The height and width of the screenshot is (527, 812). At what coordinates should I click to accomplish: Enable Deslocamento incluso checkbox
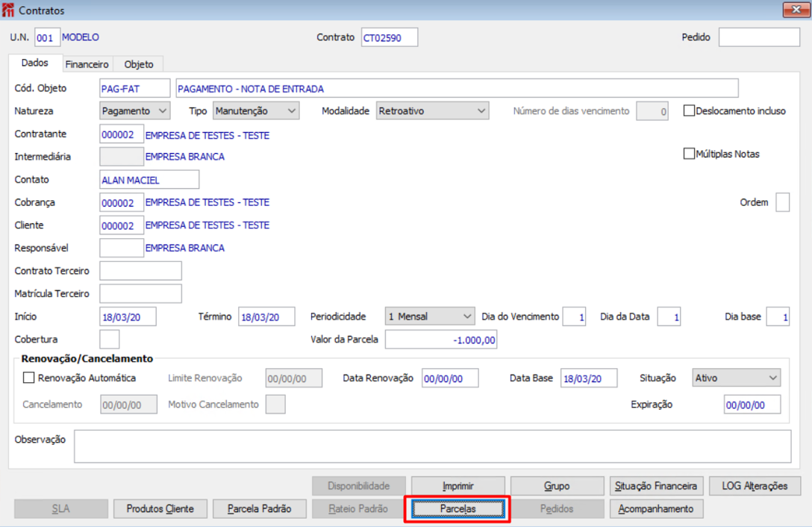pyautogui.click(x=689, y=111)
